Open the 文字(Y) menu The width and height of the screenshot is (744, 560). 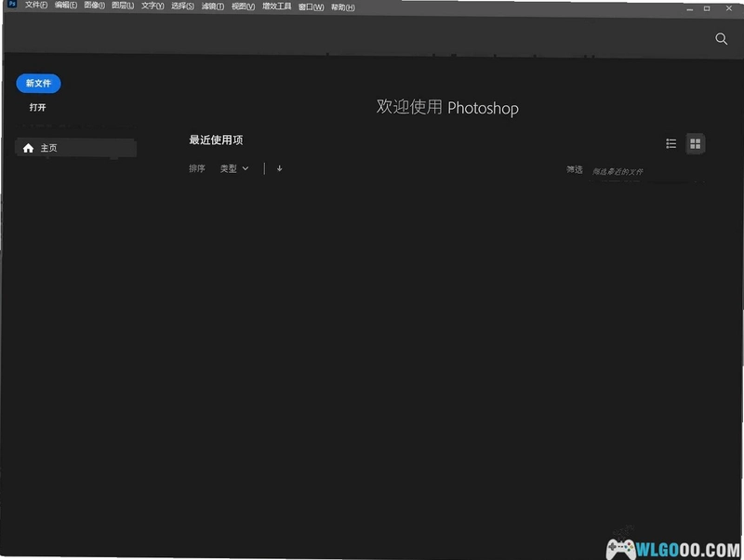(153, 7)
